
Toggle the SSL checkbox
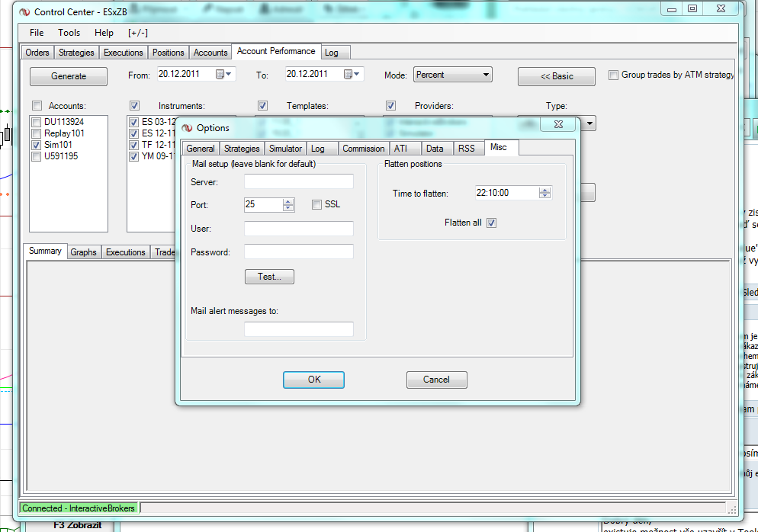[316, 205]
